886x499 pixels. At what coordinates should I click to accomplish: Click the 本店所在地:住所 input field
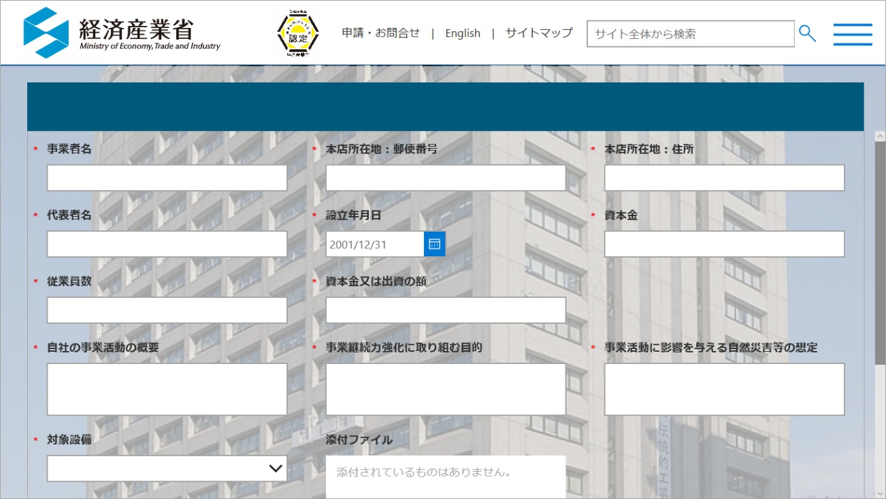724,178
